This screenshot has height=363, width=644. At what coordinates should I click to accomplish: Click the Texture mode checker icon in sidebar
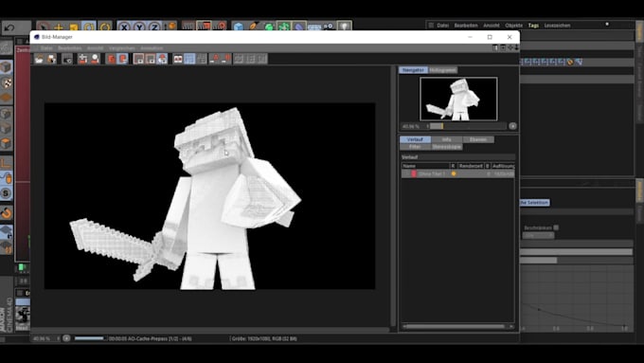[7, 82]
